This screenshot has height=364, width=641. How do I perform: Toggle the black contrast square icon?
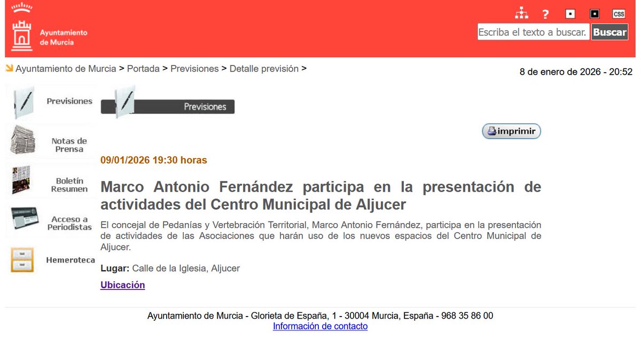594,13
